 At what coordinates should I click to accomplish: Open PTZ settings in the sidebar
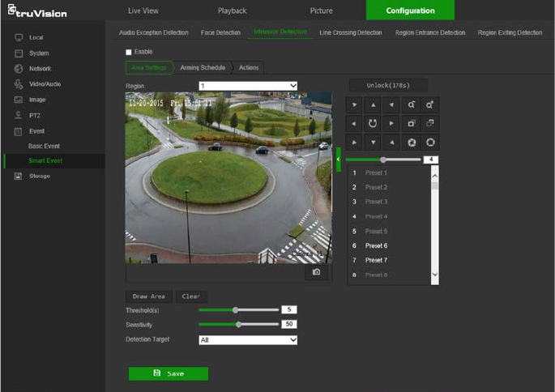pos(34,115)
